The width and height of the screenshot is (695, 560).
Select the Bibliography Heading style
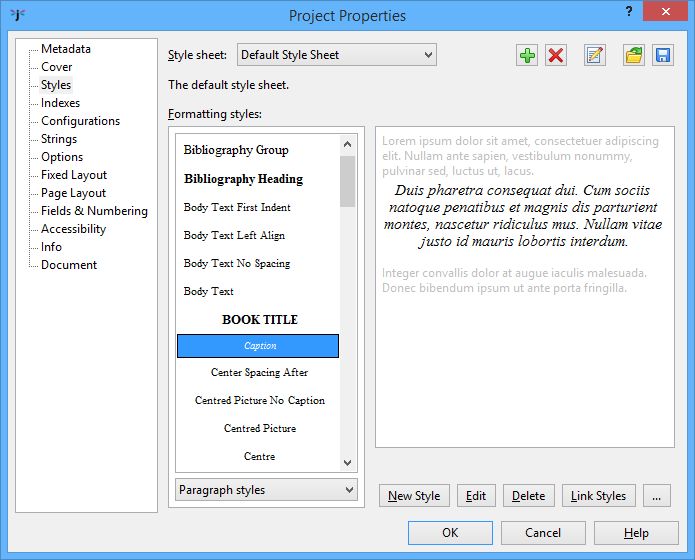258,179
